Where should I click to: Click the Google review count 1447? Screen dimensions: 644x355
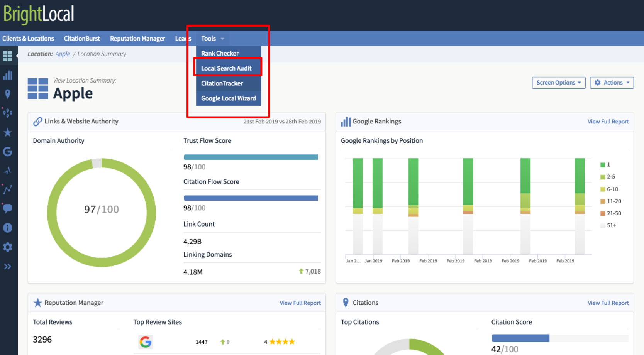(202, 342)
